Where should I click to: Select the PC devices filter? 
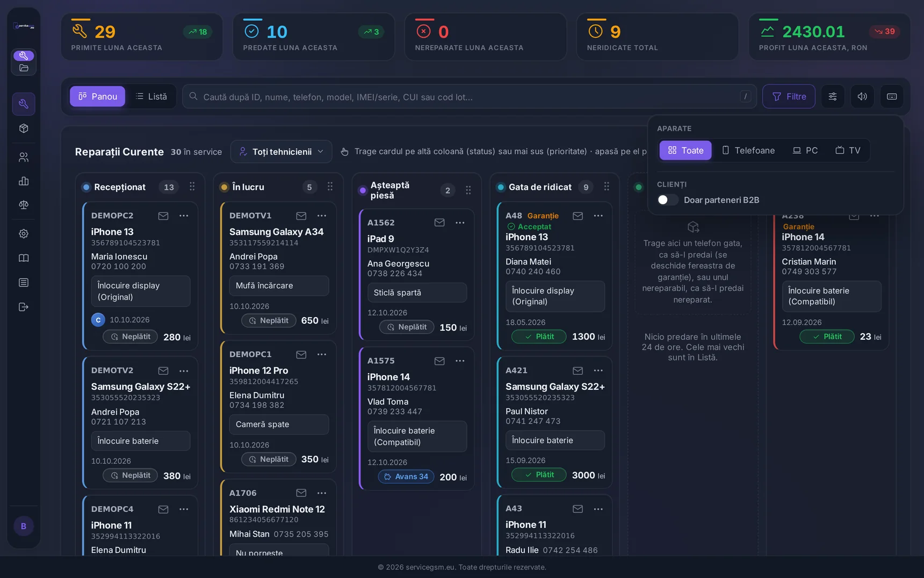[805, 151]
